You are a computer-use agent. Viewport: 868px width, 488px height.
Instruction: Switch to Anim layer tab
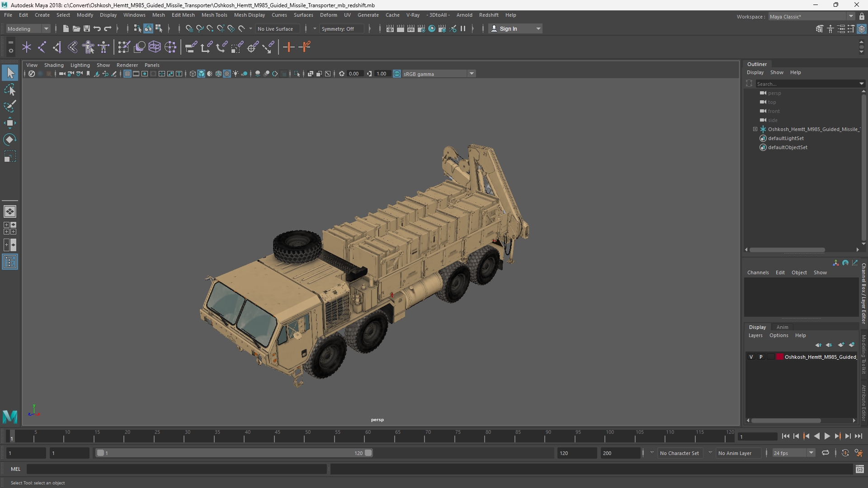point(783,327)
